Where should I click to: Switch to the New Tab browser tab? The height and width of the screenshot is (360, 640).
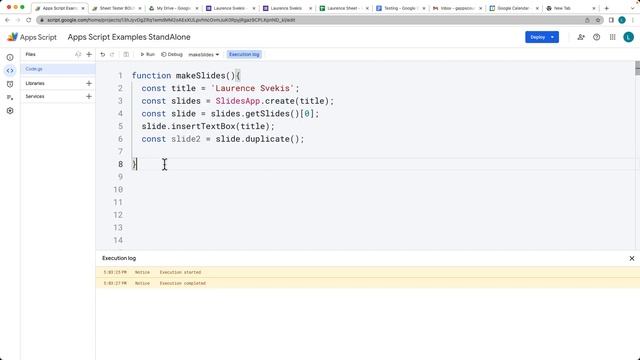pyautogui.click(x=571, y=8)
